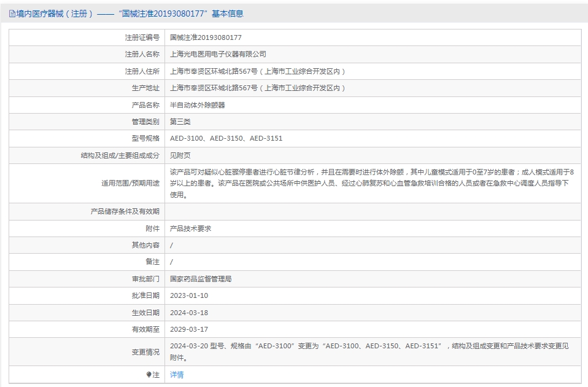Click the approval date 2023-01-10

click(x=189, y=295)
